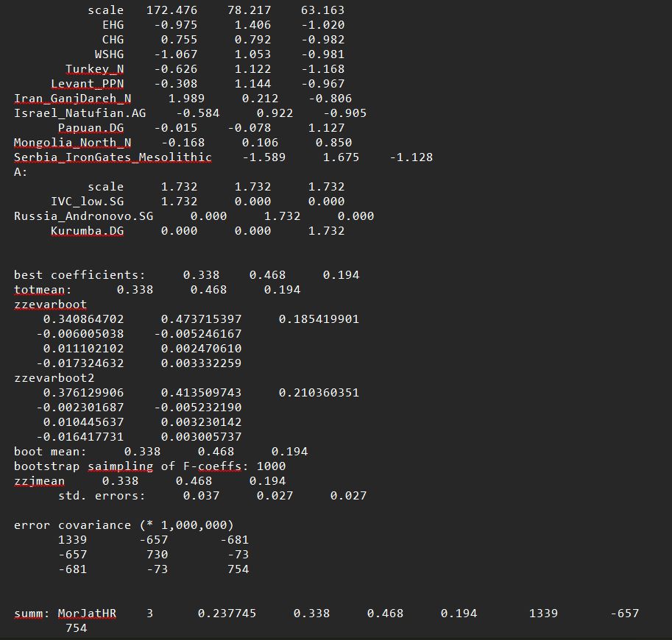Click the 'summ:' label
The image size is (672, 640).
tap(32, 614)
